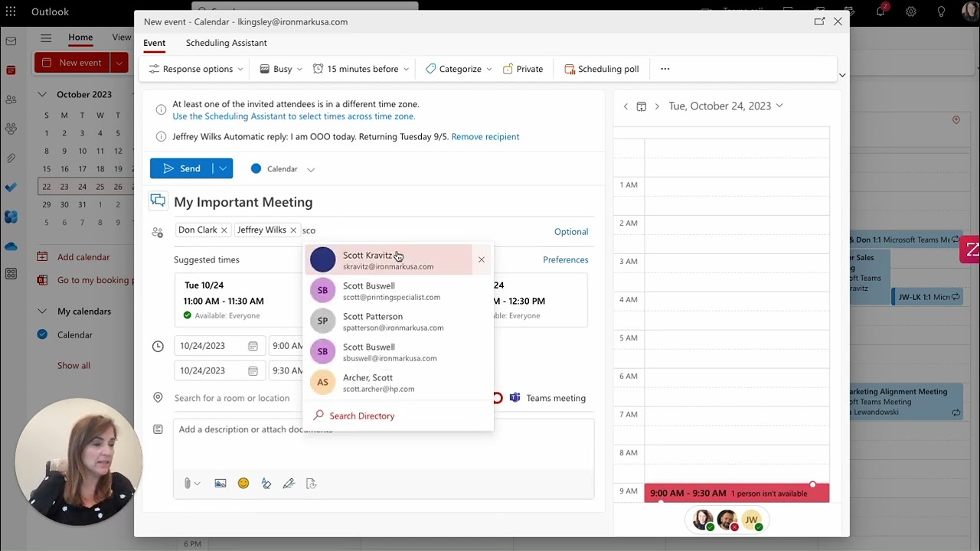Open the 15 minutes before reminder dropdown
Image resolution: width=980 pixels, height=551 pixels.
point(361,69)
